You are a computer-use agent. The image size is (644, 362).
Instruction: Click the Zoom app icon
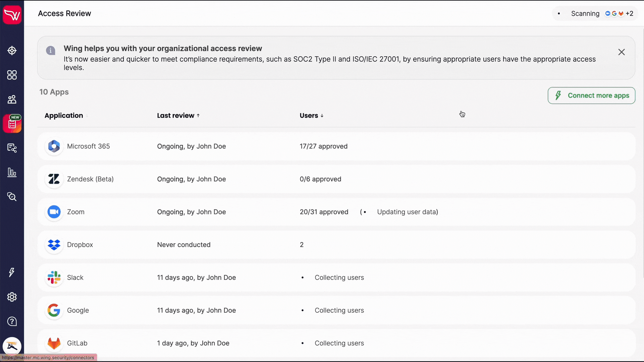pos(54,212)
